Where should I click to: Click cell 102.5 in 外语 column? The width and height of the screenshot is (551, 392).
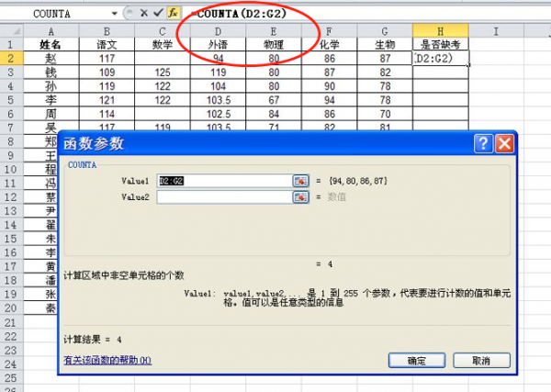tap(218, 114)
